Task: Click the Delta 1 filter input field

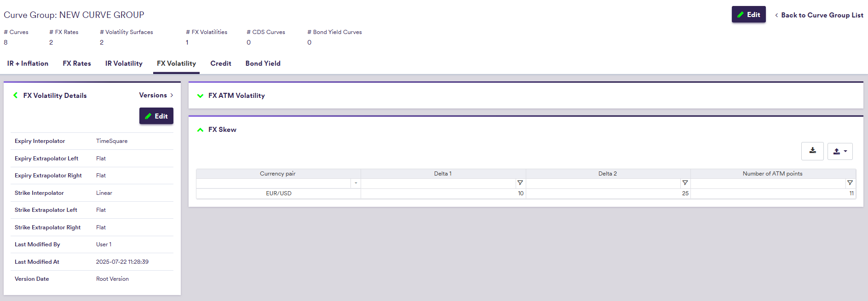Action: coord(438,183)
